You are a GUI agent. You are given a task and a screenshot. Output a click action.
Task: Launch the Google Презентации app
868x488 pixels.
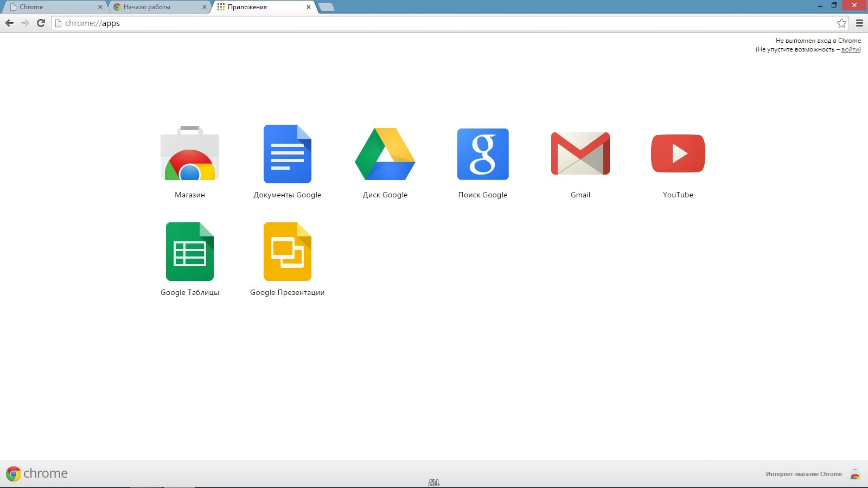[288, 252]
